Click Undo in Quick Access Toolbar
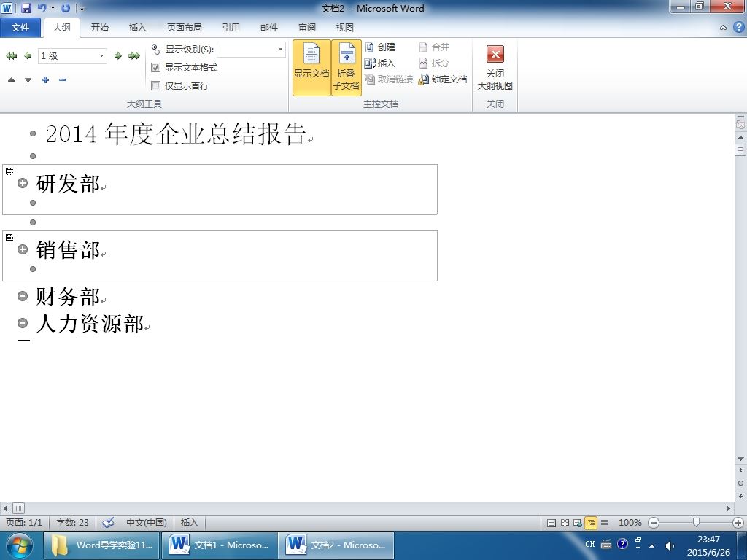Image resolution: width=747 pixels, height=560 pixels. (42, 8)
